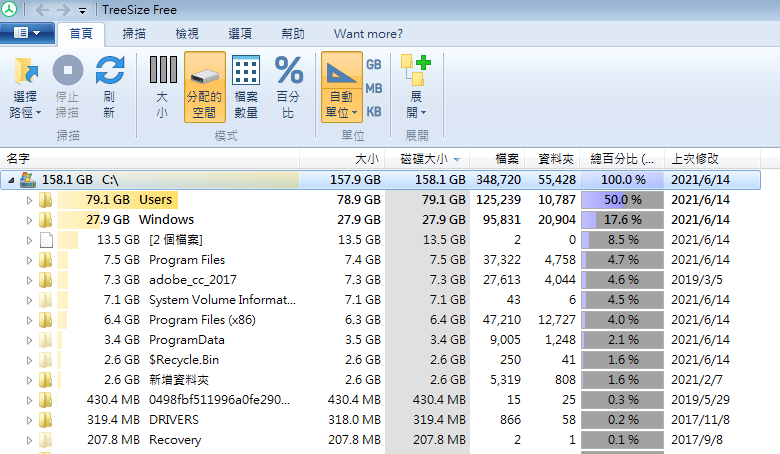The width and height of the screenshot is (780, 454).
Task: Expand the $Recycle.Bin folder
Action: click(29, 360)
